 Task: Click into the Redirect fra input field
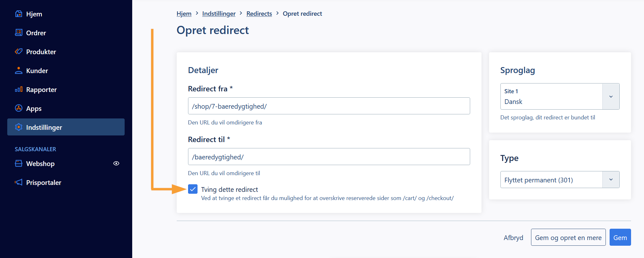click(329, 106)
